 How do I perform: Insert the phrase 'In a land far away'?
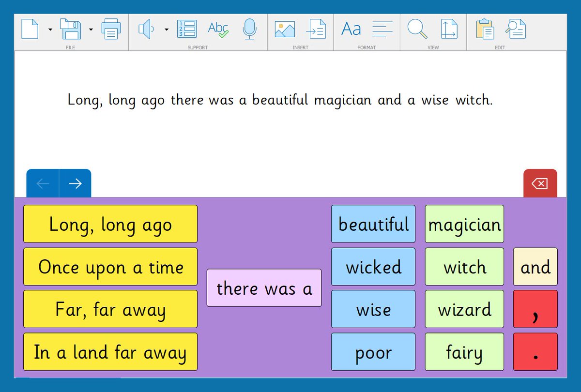click(x=110, y=352)
